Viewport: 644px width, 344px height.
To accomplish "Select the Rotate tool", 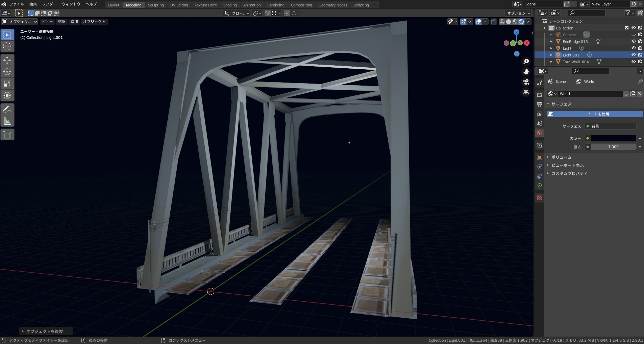I will (7, 72).
